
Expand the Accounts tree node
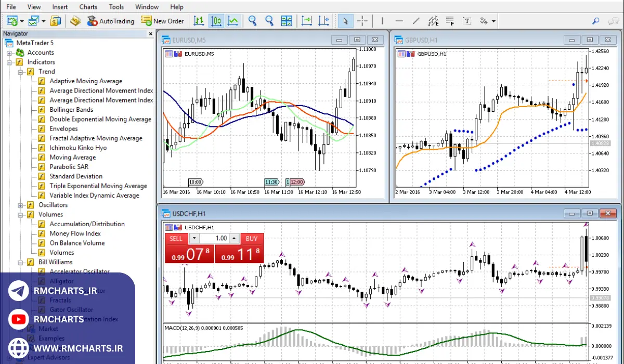[x=9, y=53]
